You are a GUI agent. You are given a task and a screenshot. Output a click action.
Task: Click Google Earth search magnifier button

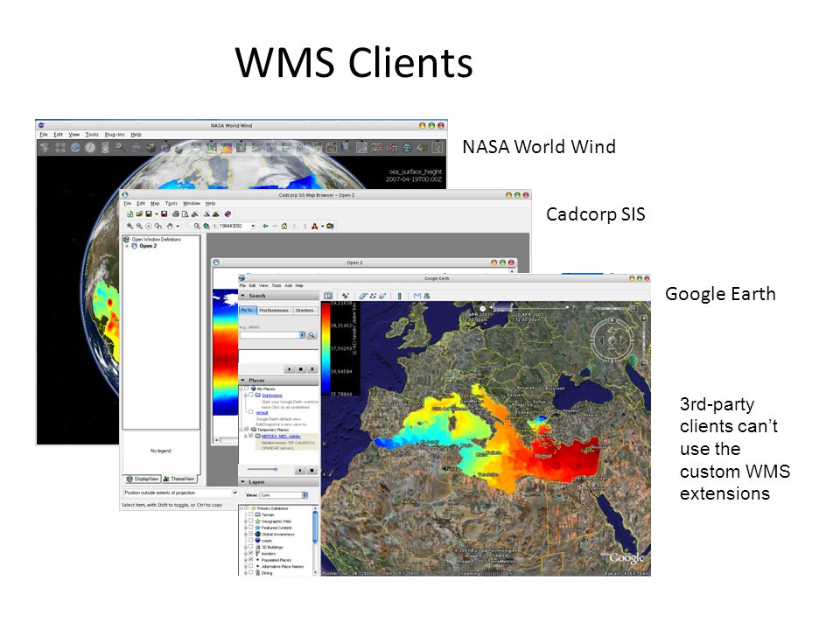point(311,335)
